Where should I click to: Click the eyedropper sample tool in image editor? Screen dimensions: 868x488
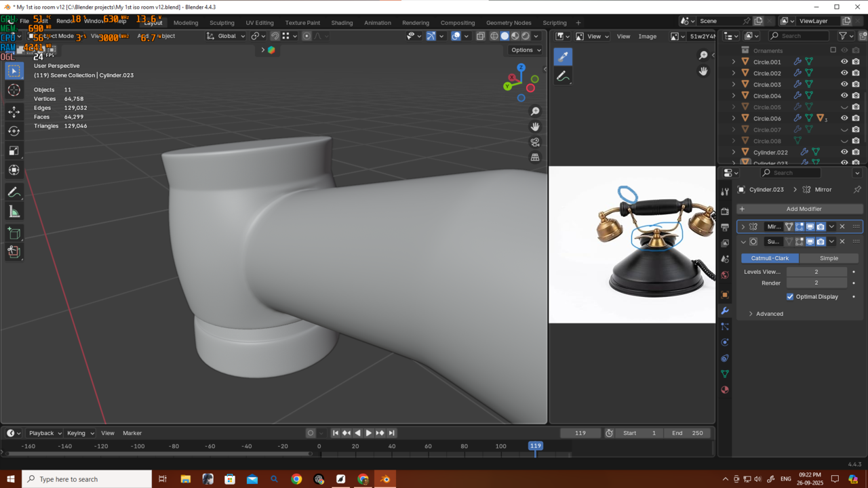(563, 57)
